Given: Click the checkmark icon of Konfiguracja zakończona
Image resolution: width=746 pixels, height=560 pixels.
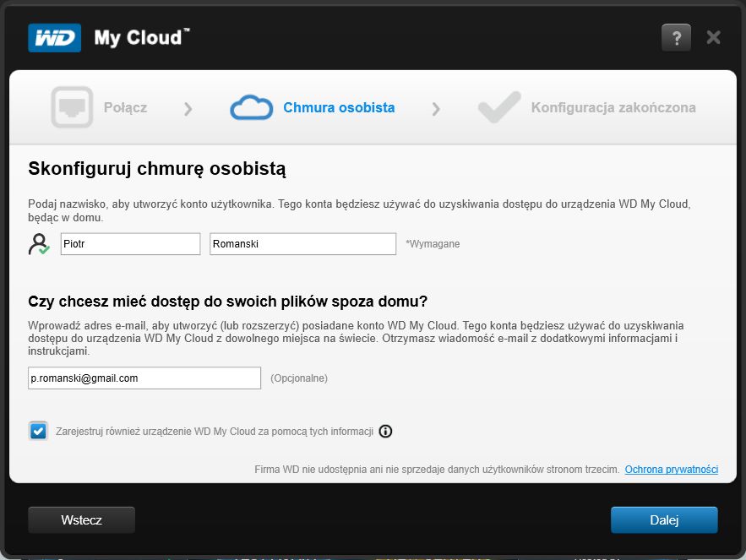Looking at the screenshot, I should click(x=499, y=107).
